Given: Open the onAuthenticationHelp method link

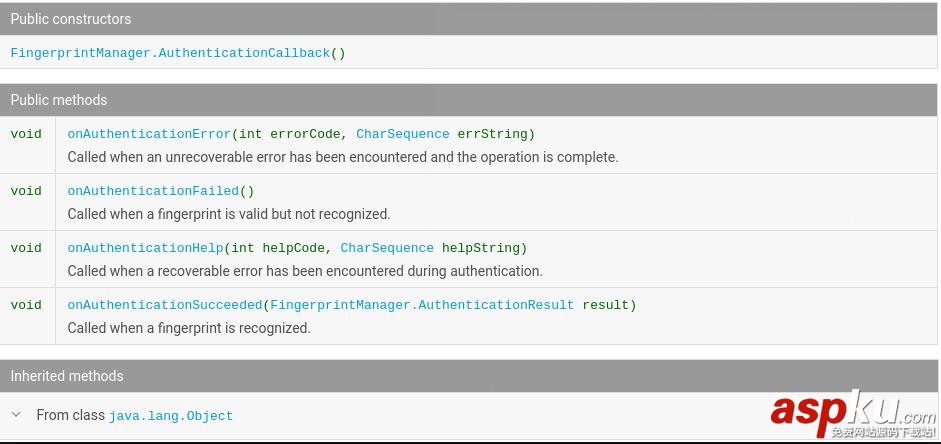Looking at the screenshot, I should coord(145,248).
